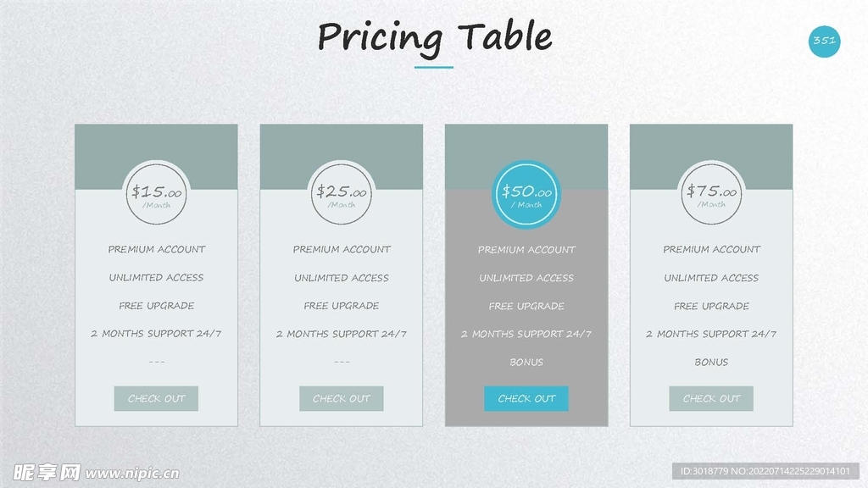The image size is (868, 488).
Task: Select the $75.00 per month price circle
Action: [711, 195]
